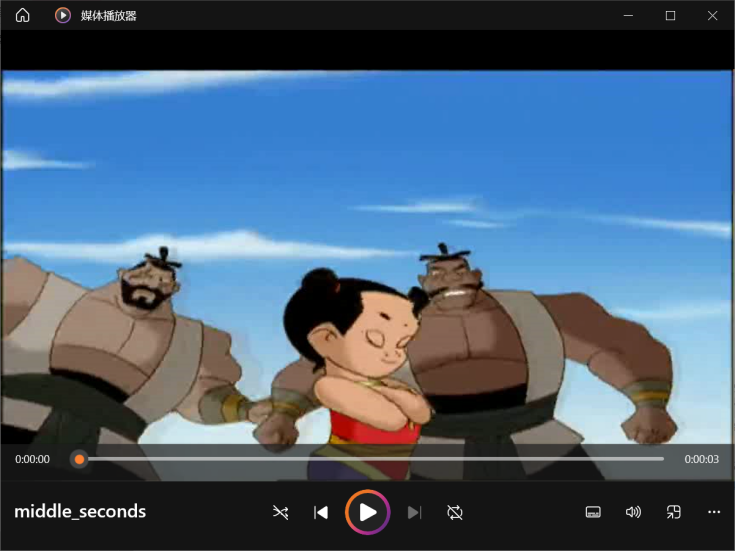Minimize the media player window

point(628,15)
